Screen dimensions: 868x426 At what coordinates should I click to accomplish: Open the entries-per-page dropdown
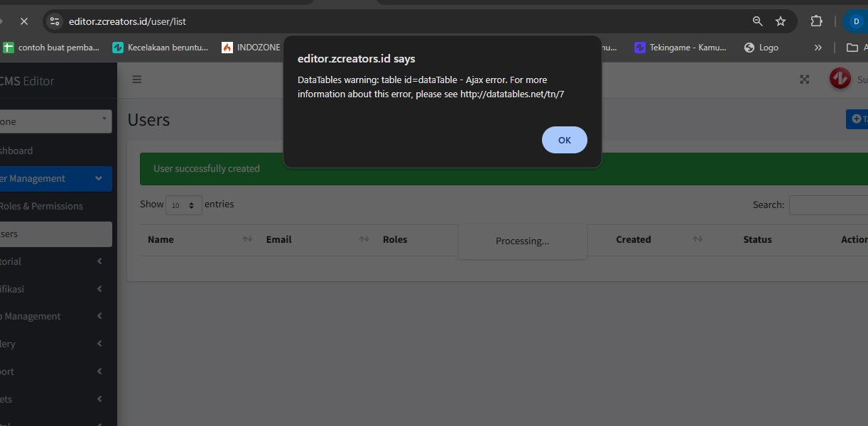[x=184, y=205]
